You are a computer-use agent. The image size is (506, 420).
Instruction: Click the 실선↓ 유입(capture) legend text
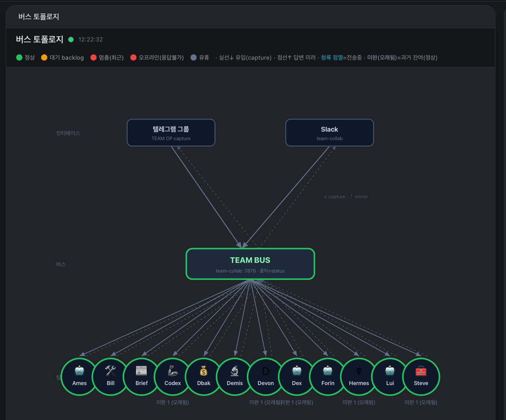(x=245, y=58)
